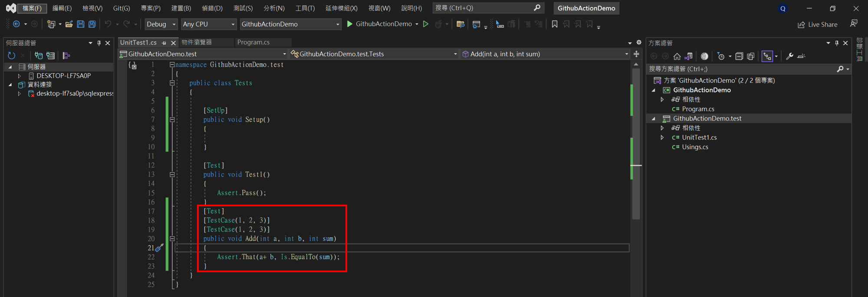The height and width of the screenshot is (297, 868).
Task: Expand the UnitTest1.cs tree node
Action: pos(662,137)
